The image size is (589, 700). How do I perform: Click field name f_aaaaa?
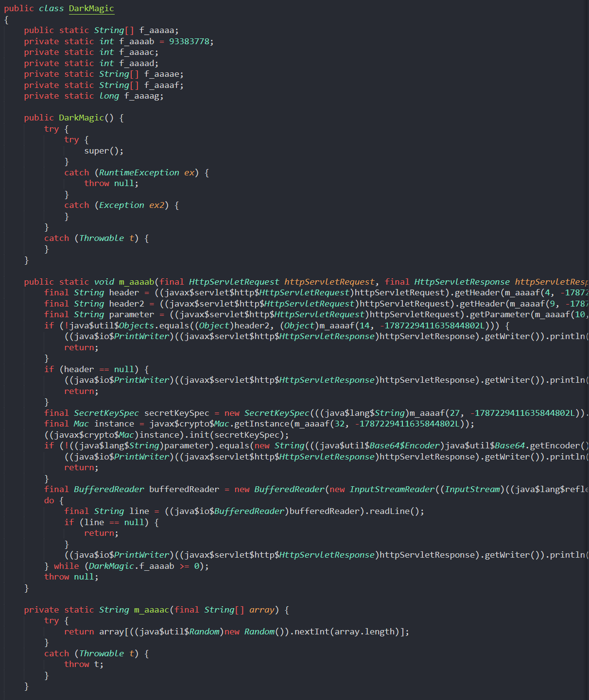pyautogui.click(x=157, y=30)
